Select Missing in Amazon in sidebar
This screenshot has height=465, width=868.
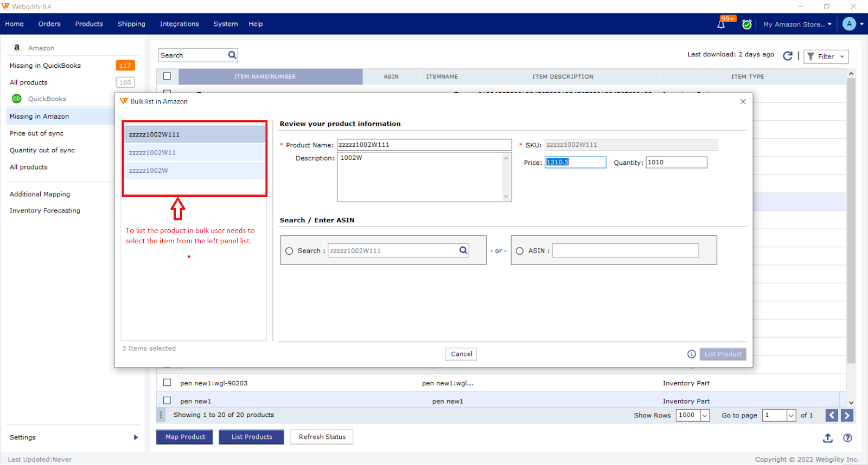(x=39, y=117)
